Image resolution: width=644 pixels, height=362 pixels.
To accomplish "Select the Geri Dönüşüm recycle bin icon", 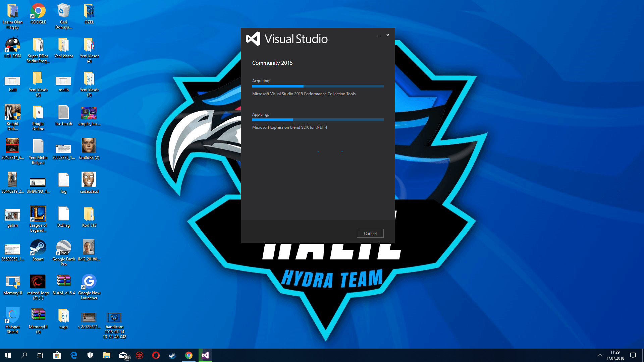I will tap(63, 16).
